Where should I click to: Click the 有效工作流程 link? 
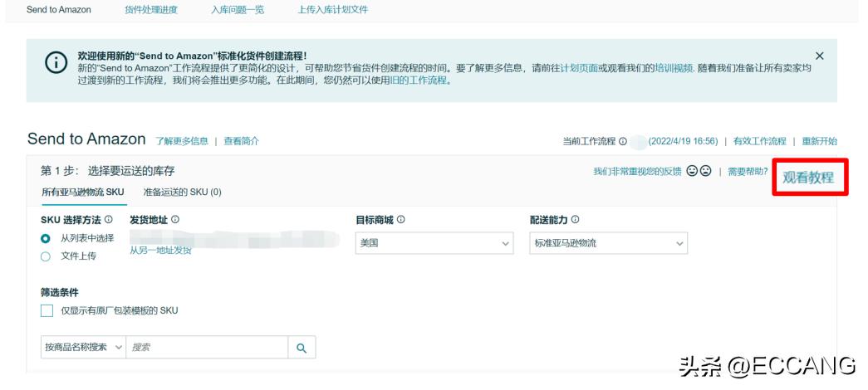coord(759,141)
